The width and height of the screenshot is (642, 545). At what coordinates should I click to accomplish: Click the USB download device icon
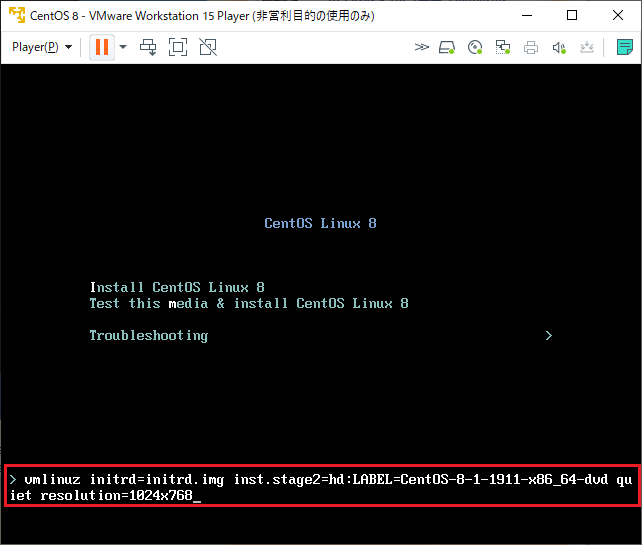click(x=587, y=47)
